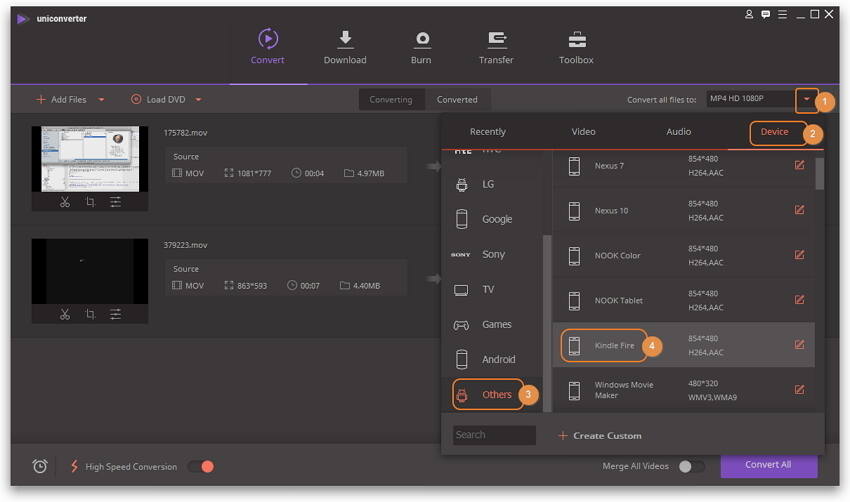
Task: Open effects settings for 379223.mov
Action: [x=115, y=314]
